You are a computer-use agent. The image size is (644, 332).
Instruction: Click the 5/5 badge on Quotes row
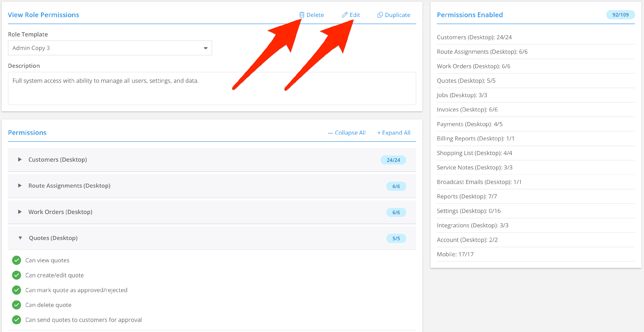tap(396, 238)
